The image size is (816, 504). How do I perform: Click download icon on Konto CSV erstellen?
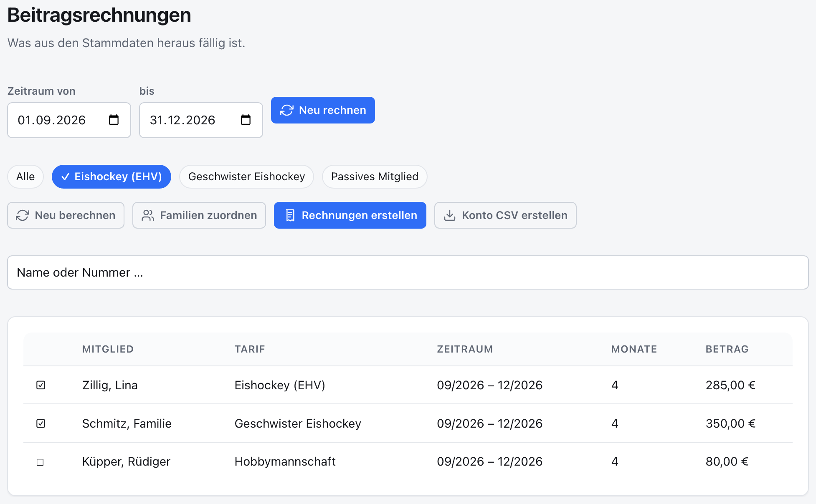click(x=450, y=215)
